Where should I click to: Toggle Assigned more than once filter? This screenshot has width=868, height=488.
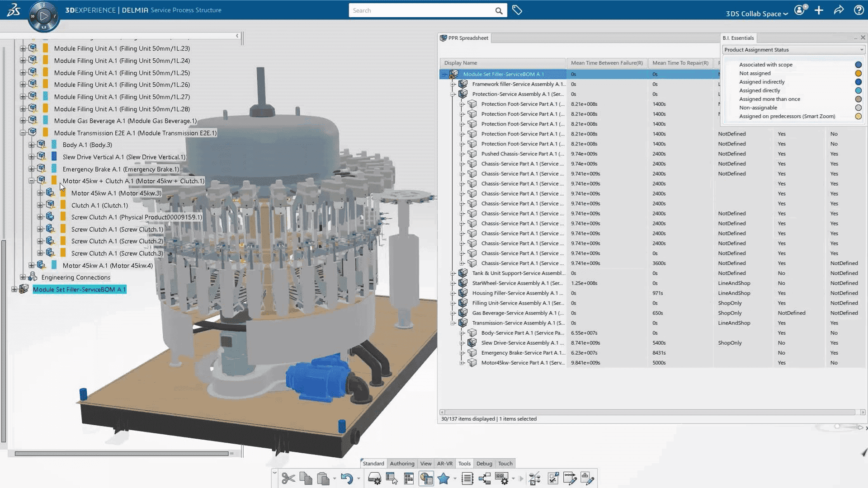point(858,99)
